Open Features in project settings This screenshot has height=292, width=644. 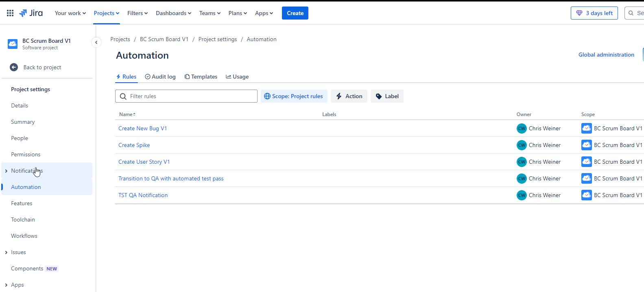[x=22, y=203]
